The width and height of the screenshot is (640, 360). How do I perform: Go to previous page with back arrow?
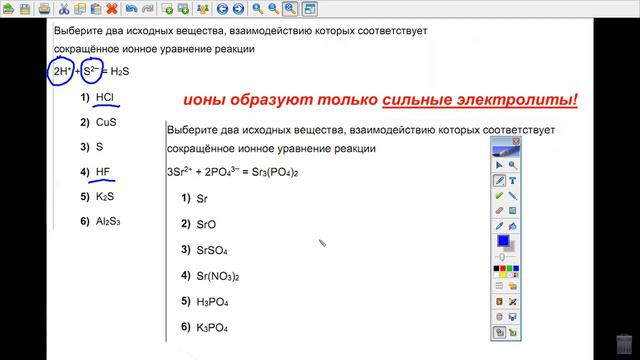pyautogui.click(x=222, y=9)
